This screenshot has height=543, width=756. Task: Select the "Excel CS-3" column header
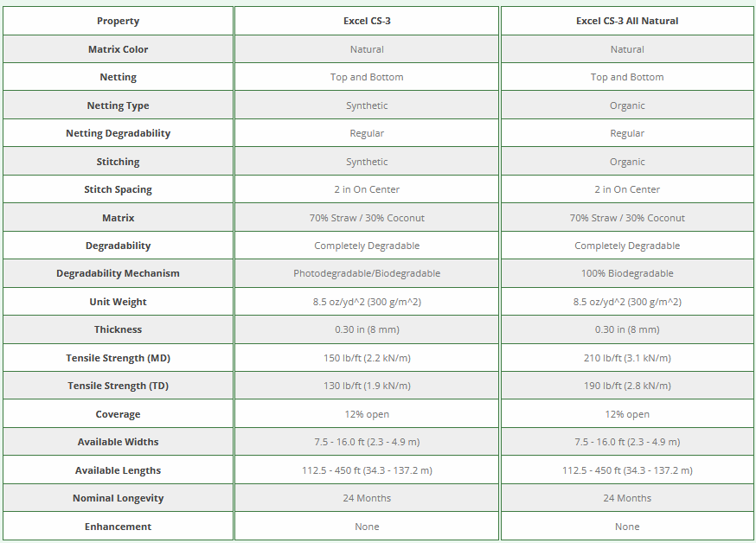pos(367,21)
